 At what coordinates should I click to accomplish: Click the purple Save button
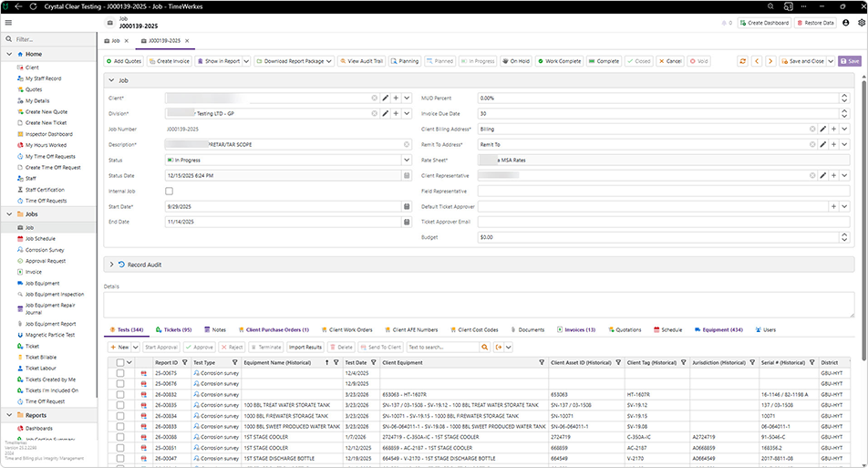[850, 61]
